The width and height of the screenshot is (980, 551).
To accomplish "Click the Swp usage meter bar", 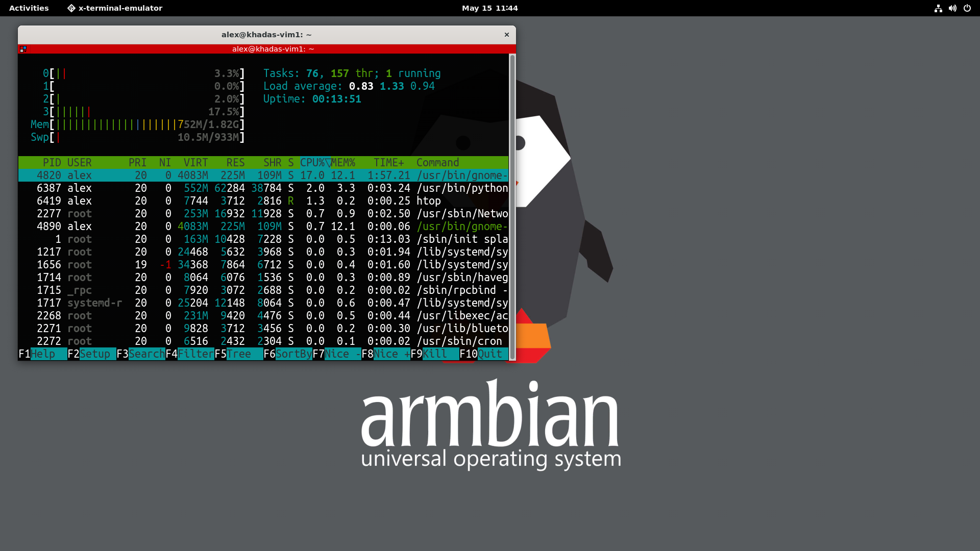I will [x=138, y=137].
